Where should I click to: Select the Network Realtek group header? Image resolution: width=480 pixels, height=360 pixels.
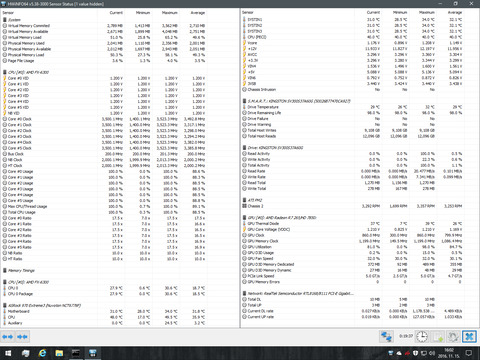[298, 294]
